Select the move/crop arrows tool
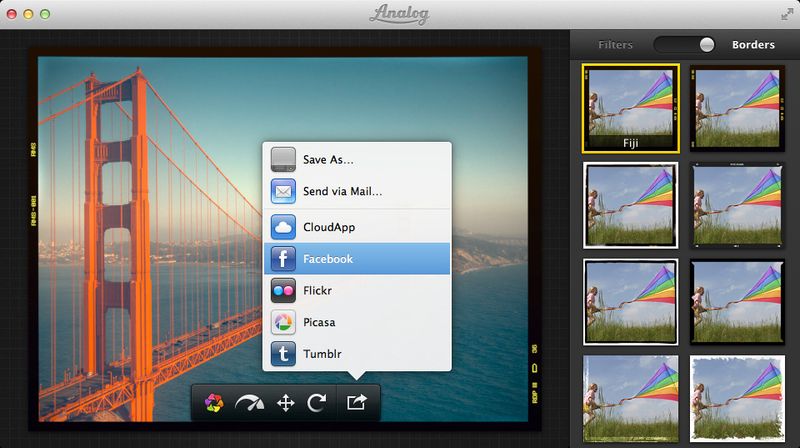Screen dimensions: 800x448 click(286, 403)
